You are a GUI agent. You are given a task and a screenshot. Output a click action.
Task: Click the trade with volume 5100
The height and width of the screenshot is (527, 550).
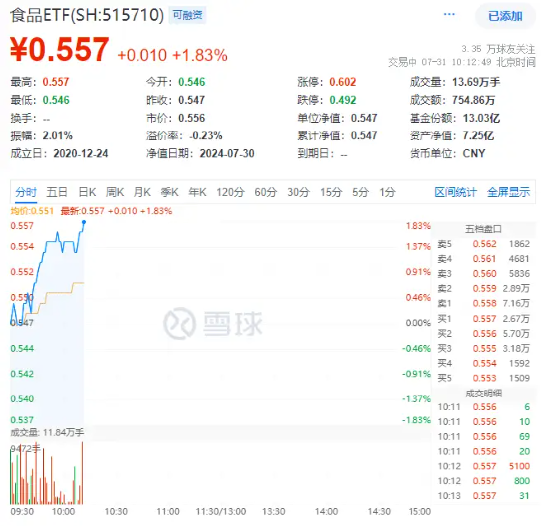click(x=519, y=466)
